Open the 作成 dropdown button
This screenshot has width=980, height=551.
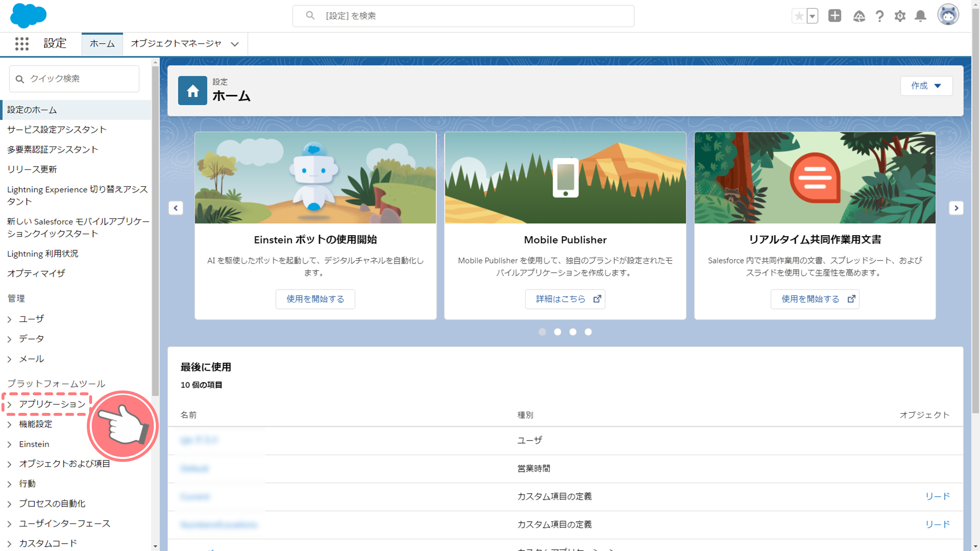tap(926, 86)
